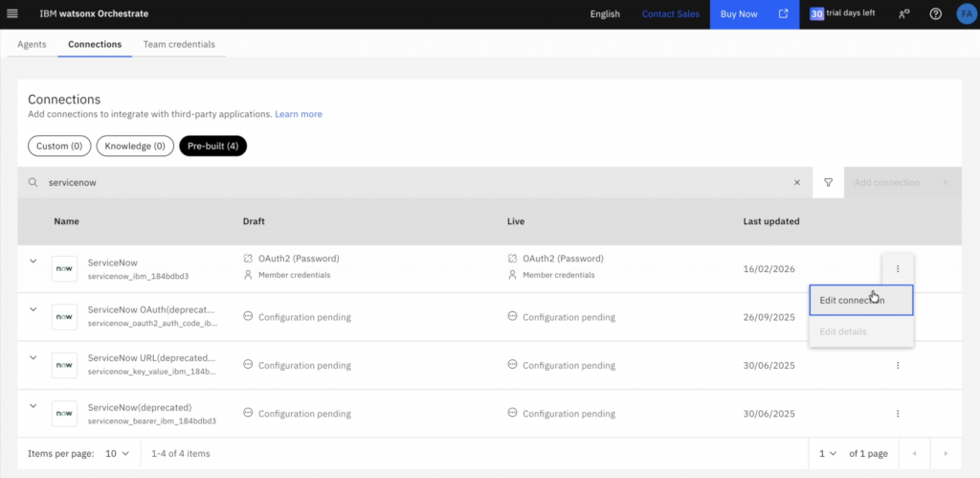
Task: Change the English language selector
Action: [x=605, y=13]
